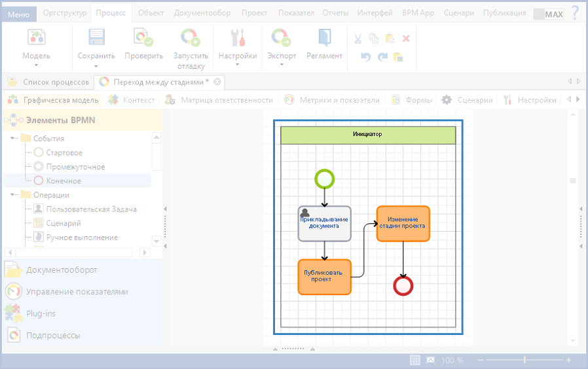
Task: Expand the Модель dropdown arrow
Action: (x=37, y=65)
